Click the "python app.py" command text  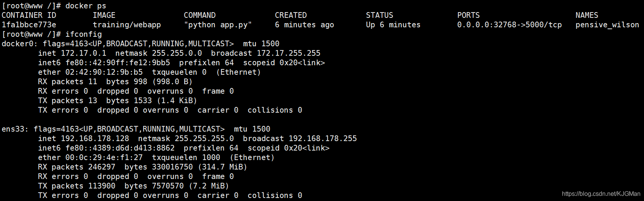coord(218,25)
